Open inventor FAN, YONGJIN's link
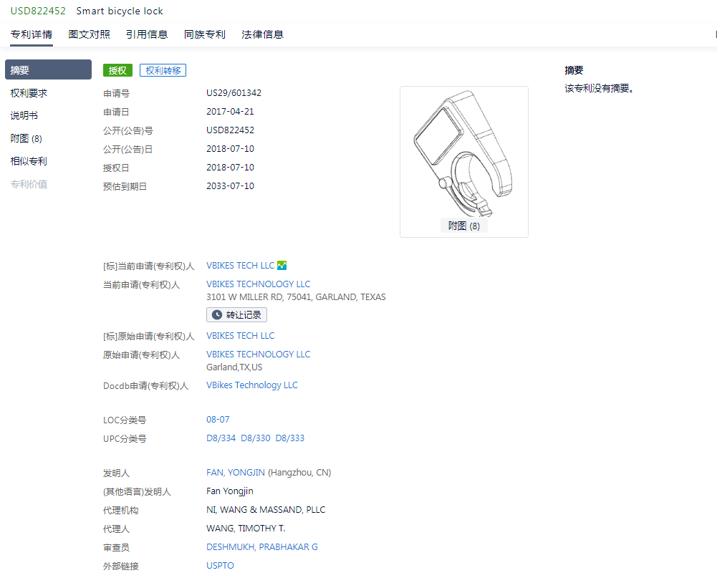717x588 pixels. click(x=234, y=472)
